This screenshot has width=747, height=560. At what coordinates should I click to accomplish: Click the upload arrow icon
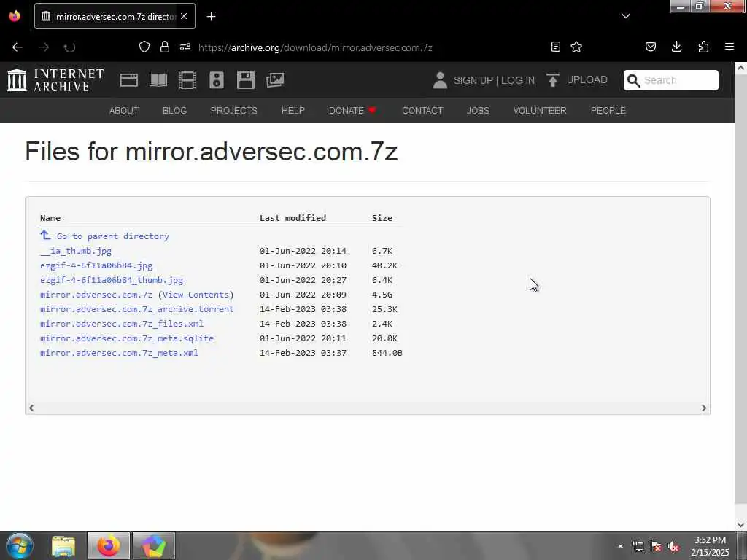(x=553, y=80)
